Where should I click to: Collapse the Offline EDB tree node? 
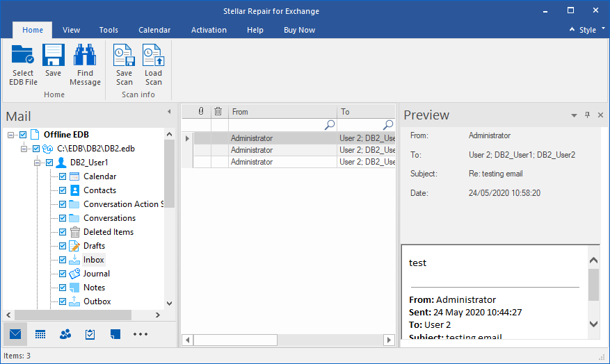(x=11, y=135)
